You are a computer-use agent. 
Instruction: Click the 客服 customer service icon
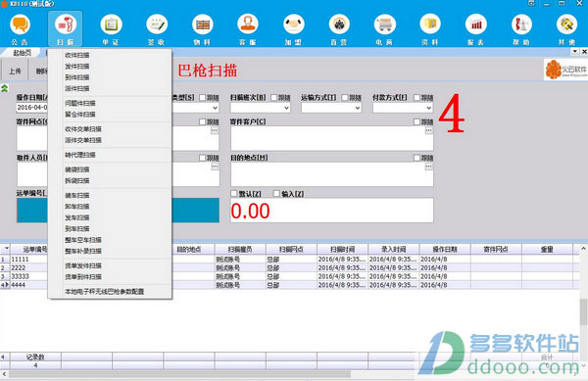point(248,28)
